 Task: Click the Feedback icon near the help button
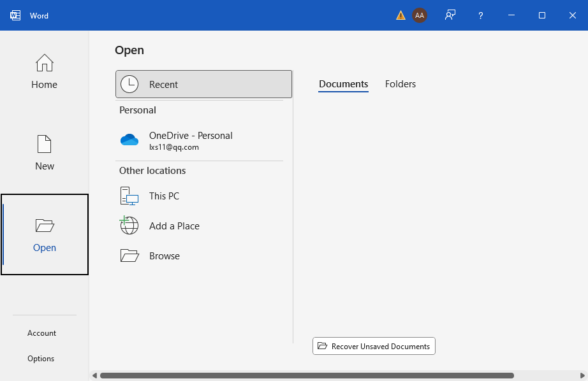450,15
